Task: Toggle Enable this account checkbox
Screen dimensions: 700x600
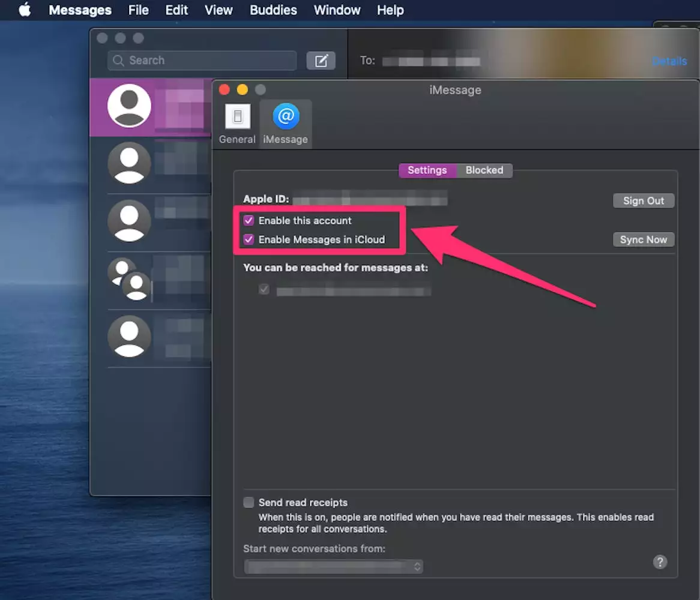Action: point(249,220)
